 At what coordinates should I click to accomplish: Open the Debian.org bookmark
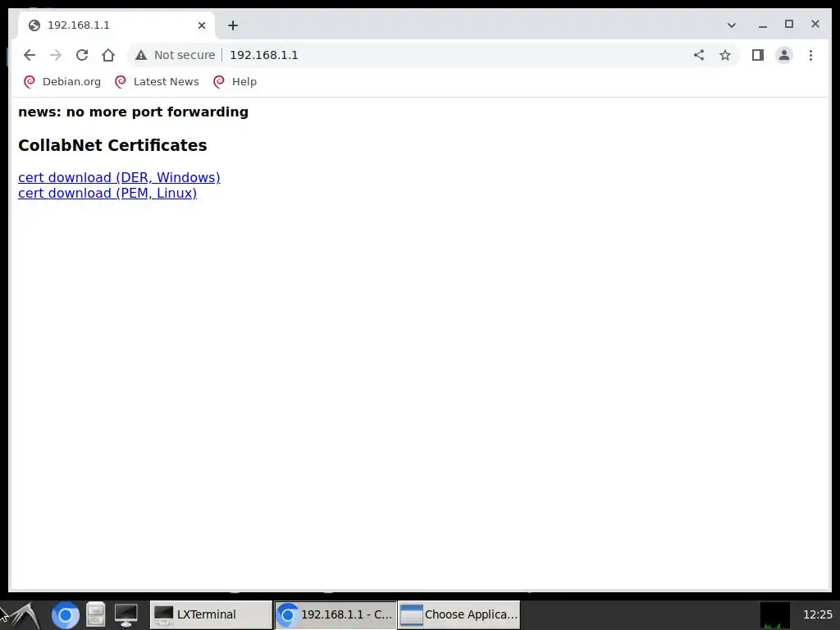[x=62, y=82]
